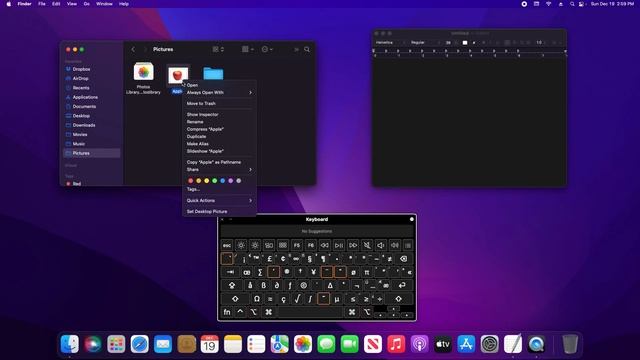Toggle the left shift key on the keyboard
Viewport: 640px width, 360px height.
coord(235,299)
